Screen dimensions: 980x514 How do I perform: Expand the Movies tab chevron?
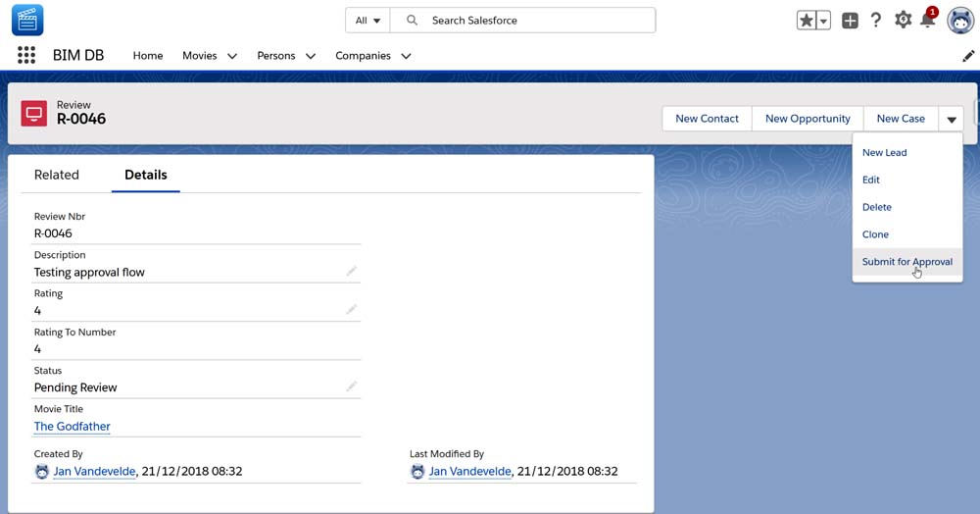coord(232,56)
